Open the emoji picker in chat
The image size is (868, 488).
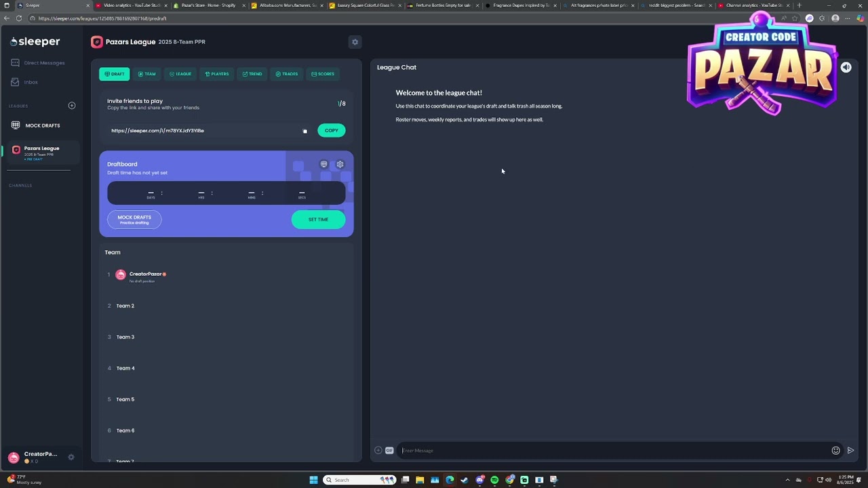[835, 450]
